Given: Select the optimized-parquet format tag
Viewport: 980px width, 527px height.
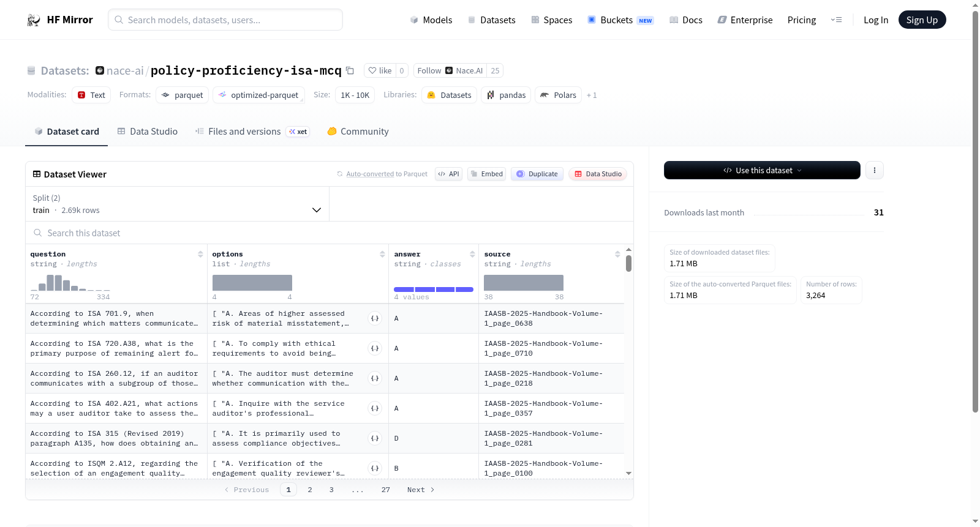Looking at the screenshot, I should [x=258, y=95].
